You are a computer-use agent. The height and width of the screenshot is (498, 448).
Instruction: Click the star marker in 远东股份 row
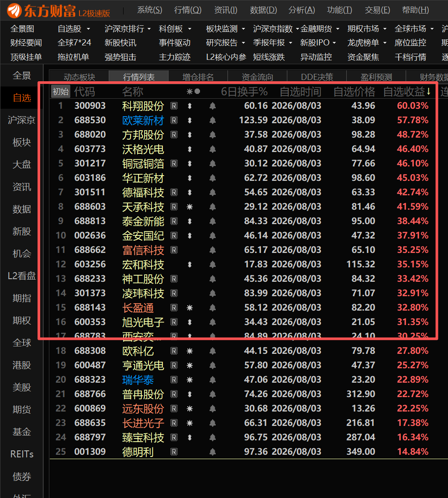pyautogui.click(x=190, y=409)
